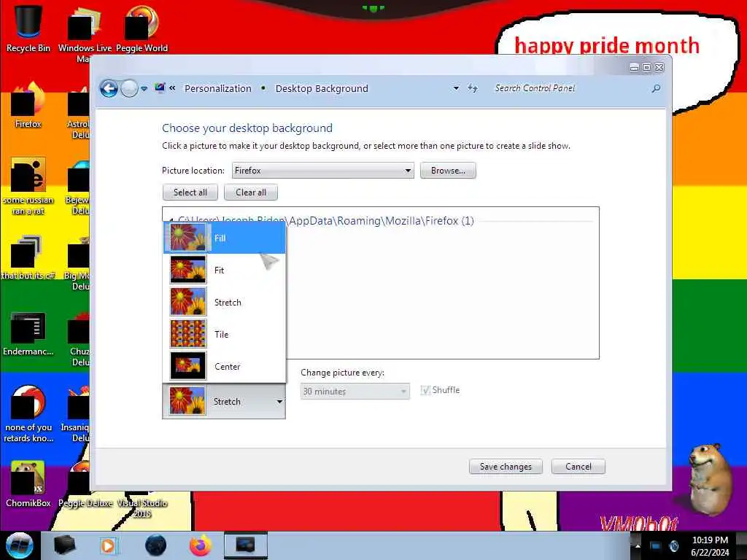Open the Firefox desktop icon
Image resolution: width=747 pixels, height=560 pixels.
point(28,106)
